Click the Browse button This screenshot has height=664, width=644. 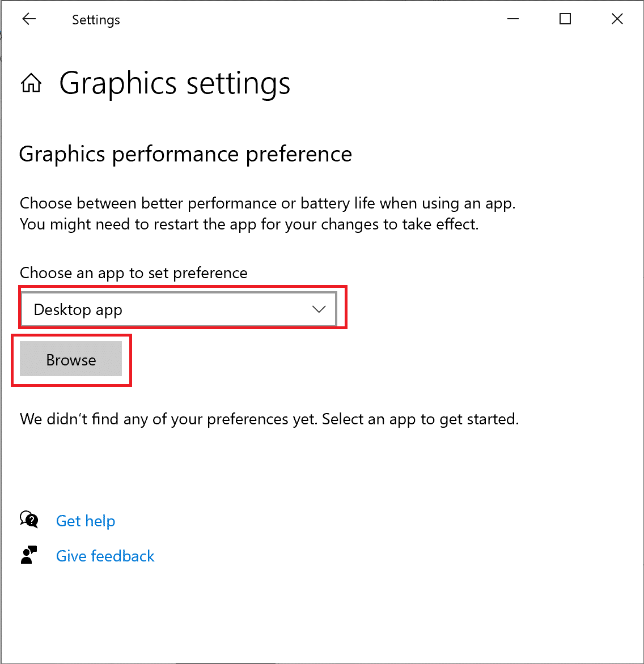(71, 360)
